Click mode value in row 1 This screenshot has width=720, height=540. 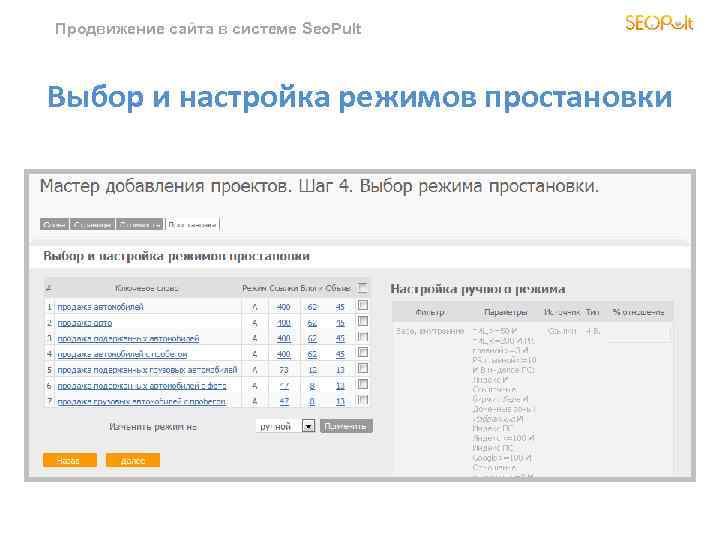(x=255, y=307)
